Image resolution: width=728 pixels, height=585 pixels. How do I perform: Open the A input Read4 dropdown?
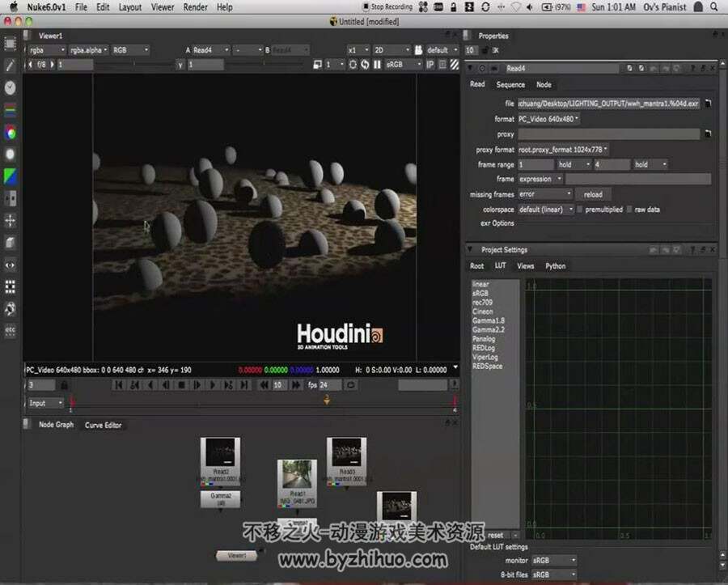coord(211,50)
